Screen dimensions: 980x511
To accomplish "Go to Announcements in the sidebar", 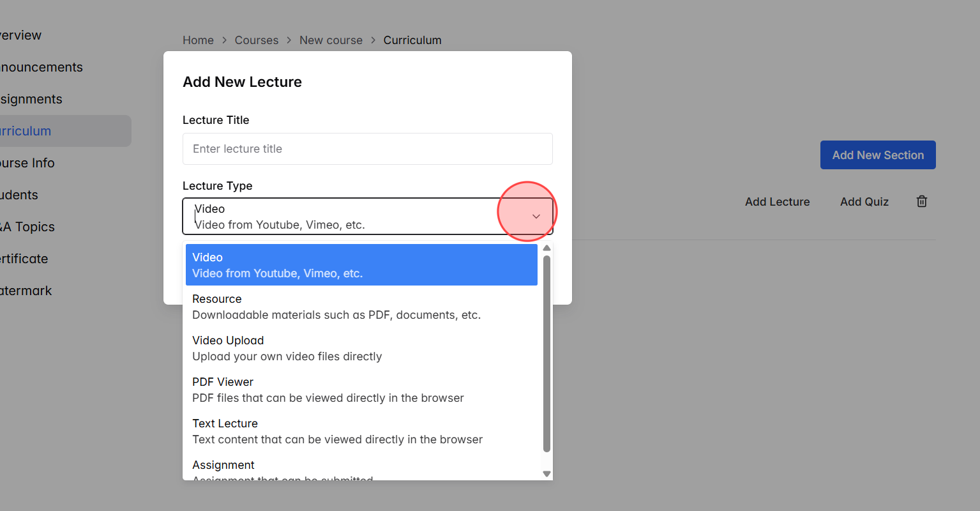I will (41, 67).
